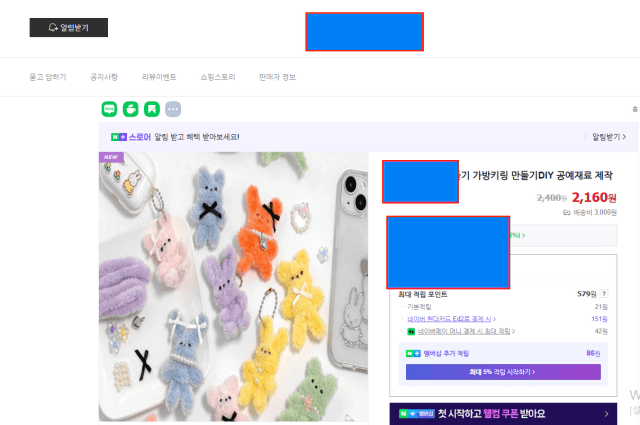Open the 네이버 현대카드 Ed2로 결제 시 link

click(x=451, y=319)
